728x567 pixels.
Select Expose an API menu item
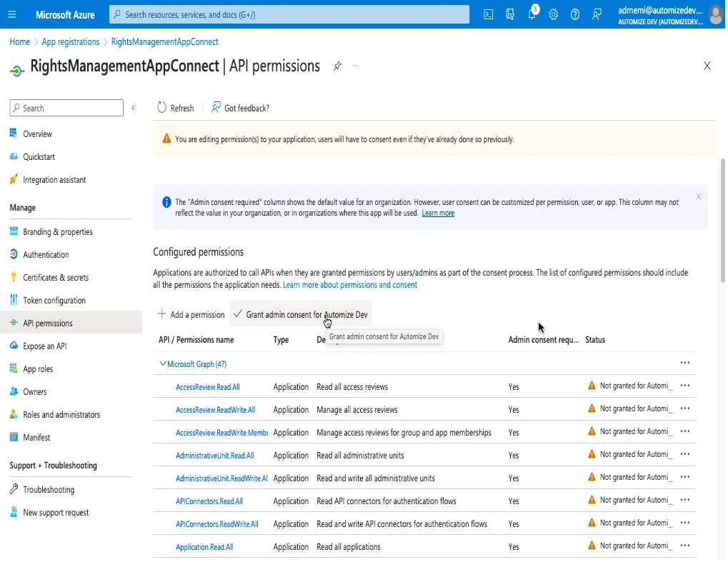tap(45, 346)
